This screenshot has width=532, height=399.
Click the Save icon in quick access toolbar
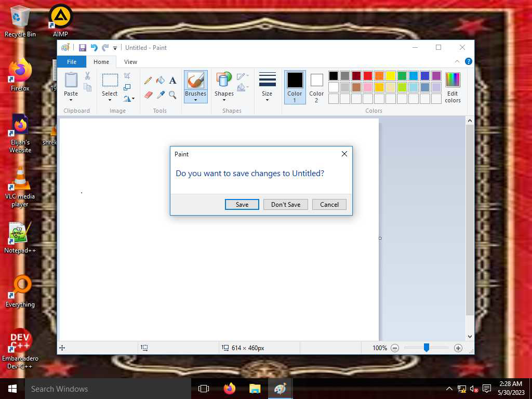pos(83,48)
